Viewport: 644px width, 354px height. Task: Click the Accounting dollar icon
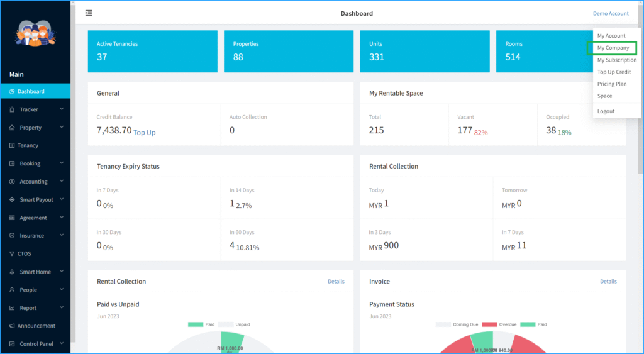12,182
